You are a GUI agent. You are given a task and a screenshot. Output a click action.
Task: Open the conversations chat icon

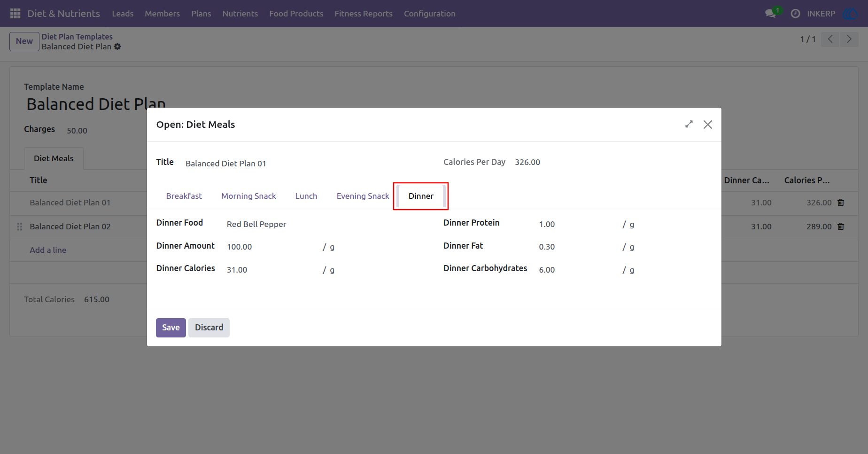click(770, 14)
